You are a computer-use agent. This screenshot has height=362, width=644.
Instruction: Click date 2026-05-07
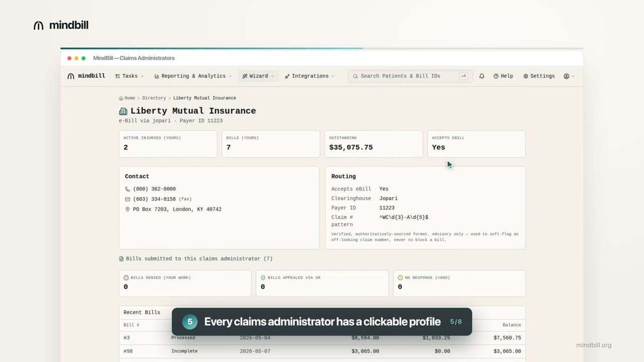[255, 351]
